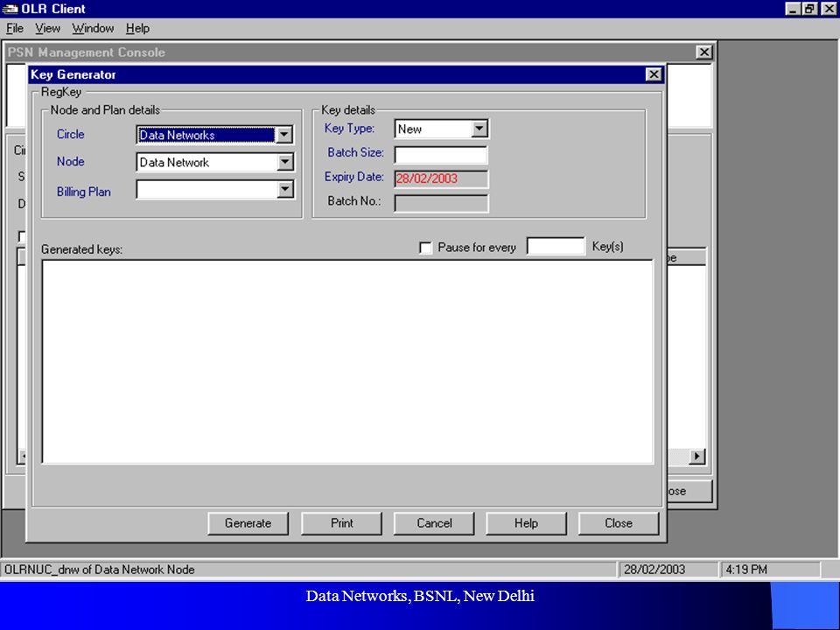Click the Print button
Viewport: 840px width, 630px height.
(342, 523)
